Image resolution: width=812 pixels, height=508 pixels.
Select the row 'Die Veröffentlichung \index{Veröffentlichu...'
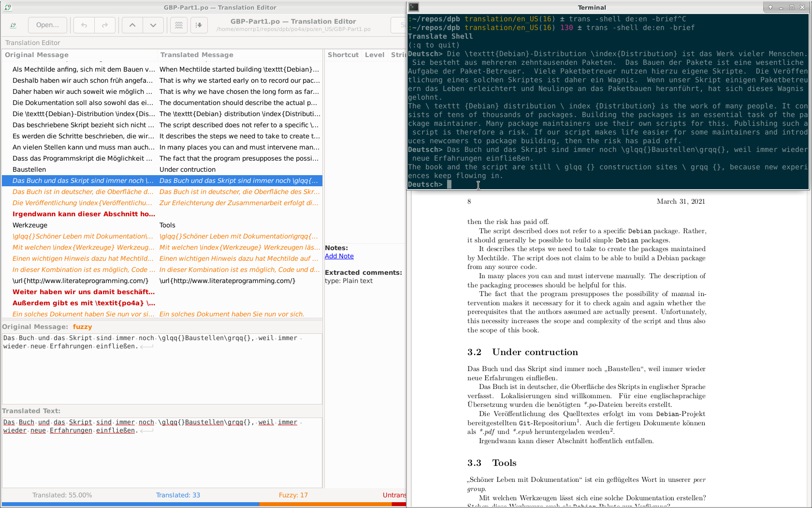(162, 203)
